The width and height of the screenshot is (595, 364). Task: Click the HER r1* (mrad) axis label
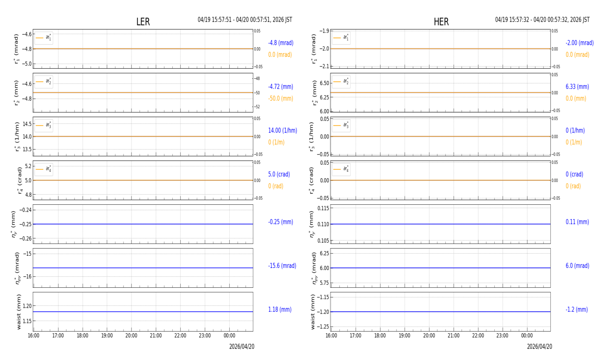pos(314,49)
